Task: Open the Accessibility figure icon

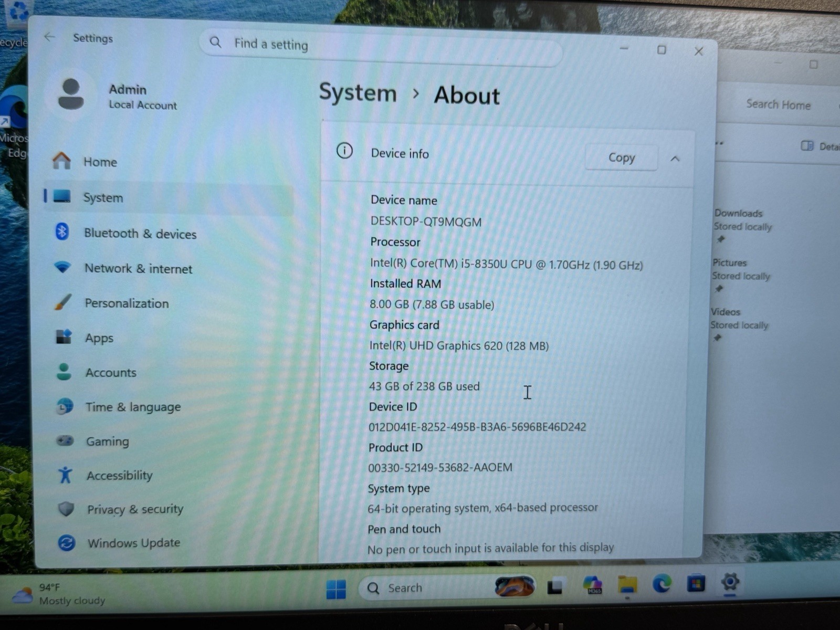Action: click(65, 475)
